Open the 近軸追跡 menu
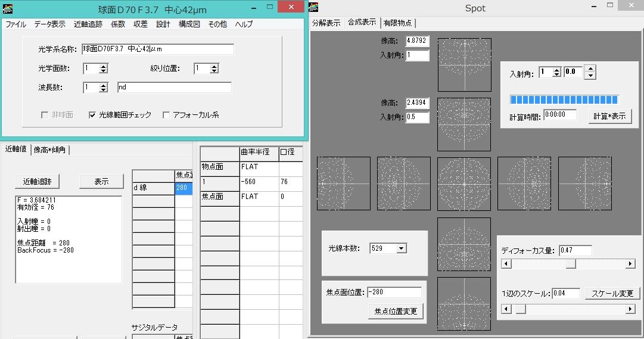This screenshot has height=339, width=644. pyautogui.click(x=88, y=24)
